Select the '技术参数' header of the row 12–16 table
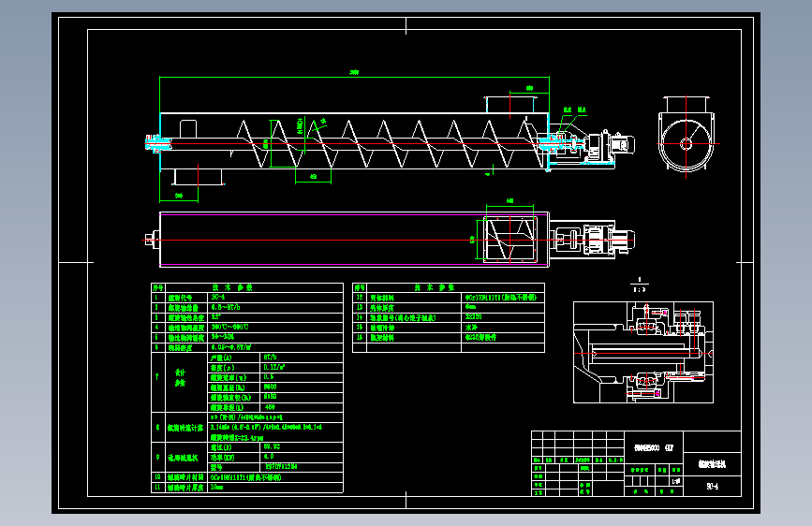Screen dimensions: 812x526 click(434, 287)
